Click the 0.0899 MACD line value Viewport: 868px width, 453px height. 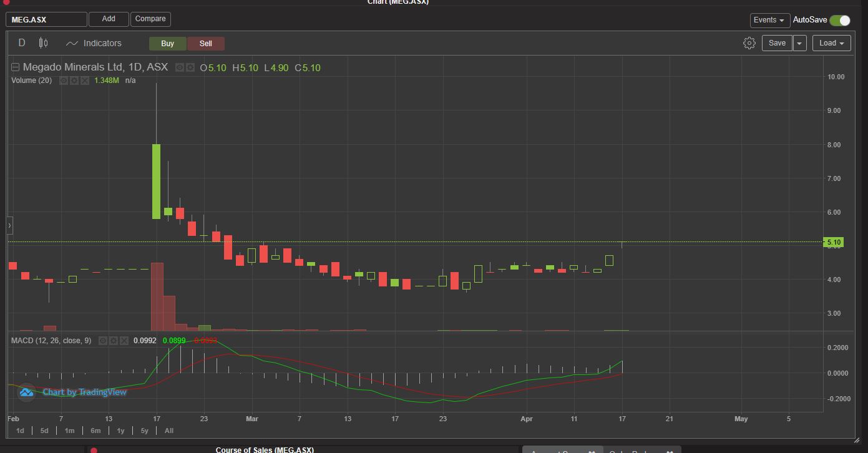pyautogui.click(x=174, y=341)
